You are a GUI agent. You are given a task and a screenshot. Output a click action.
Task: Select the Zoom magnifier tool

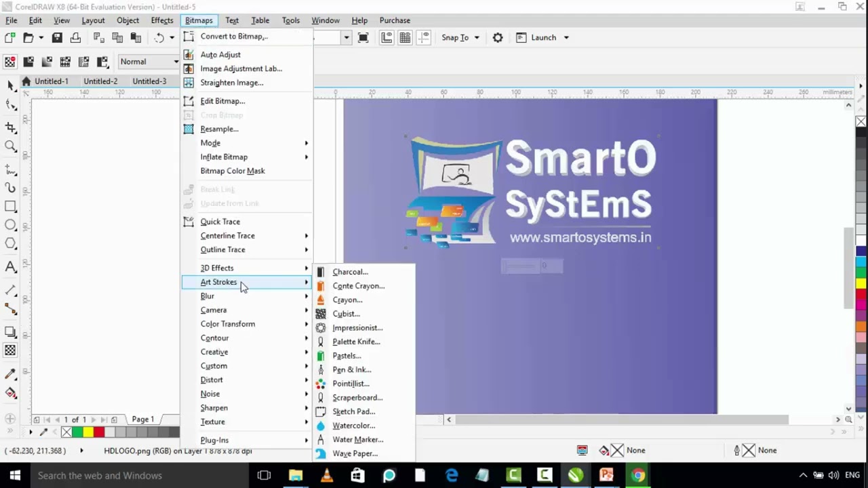pyautogui.click(x=10, y=146)
